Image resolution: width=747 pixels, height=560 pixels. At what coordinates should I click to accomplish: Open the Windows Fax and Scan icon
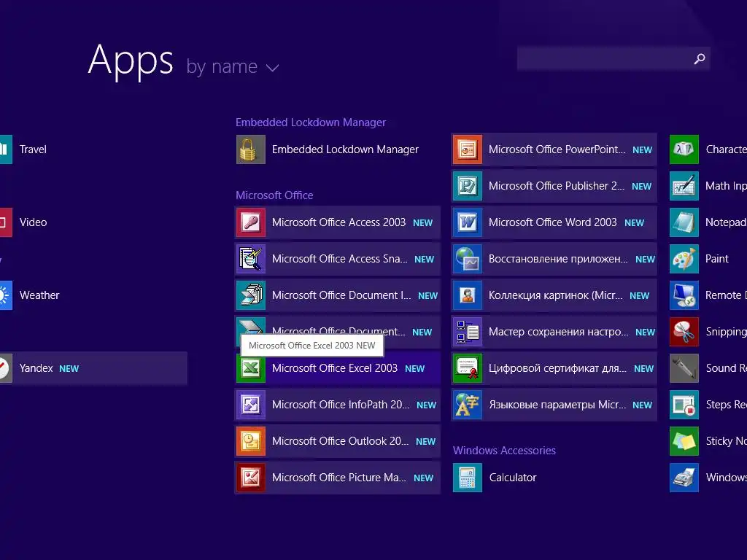coord(684,478)
